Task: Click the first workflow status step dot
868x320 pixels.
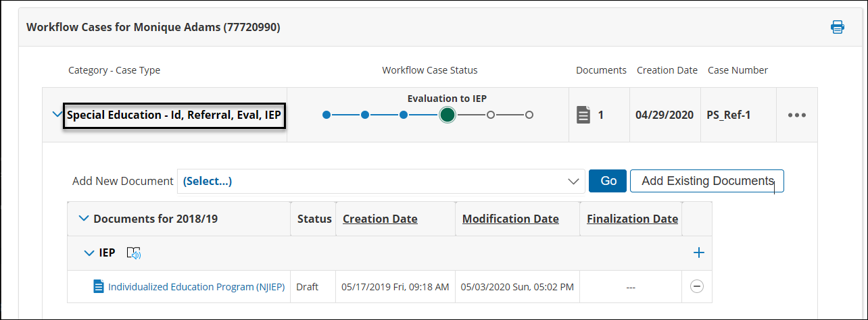Action: point(327,115)
